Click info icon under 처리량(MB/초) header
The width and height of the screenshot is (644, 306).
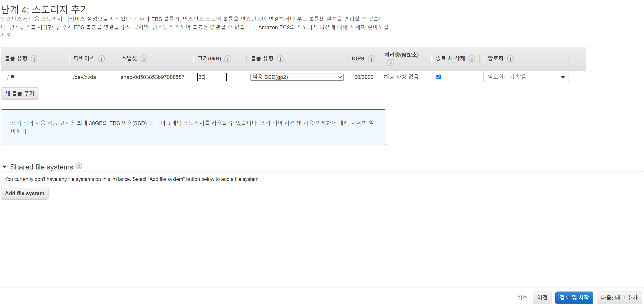(x=391, y=62)
